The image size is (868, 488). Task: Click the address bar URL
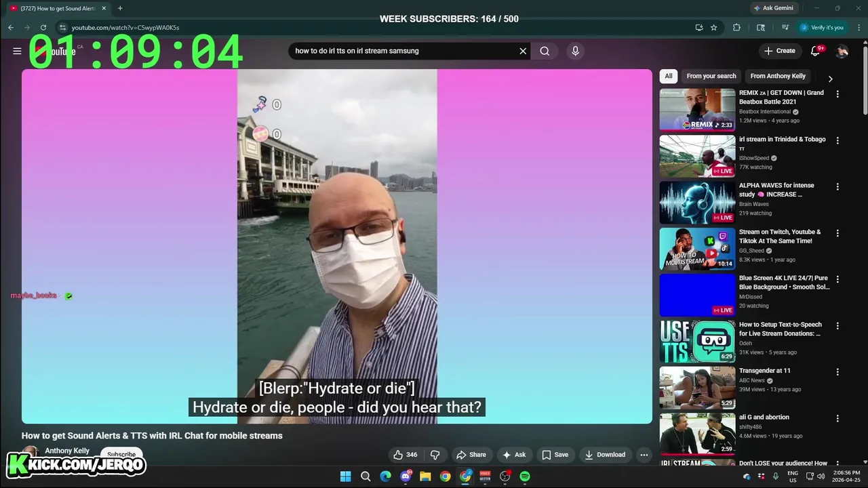click(125, 28)
